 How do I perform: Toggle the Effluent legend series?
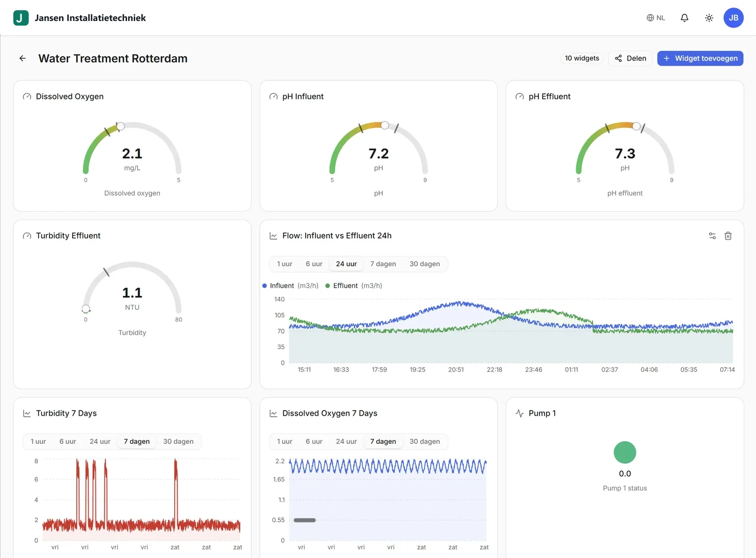[x=354, y=286]
